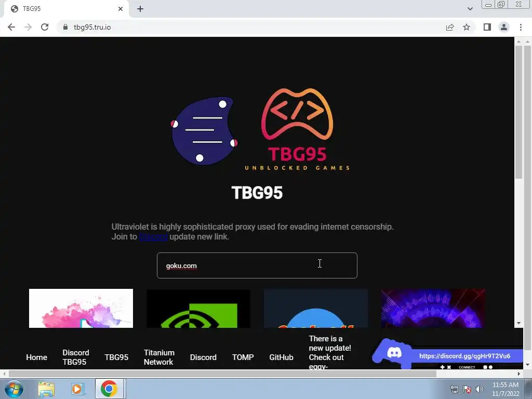The height and width of the screenshot is (399, 532).
Task: Open Discord TBG95 footer link
Action: [x=76, y=357]
